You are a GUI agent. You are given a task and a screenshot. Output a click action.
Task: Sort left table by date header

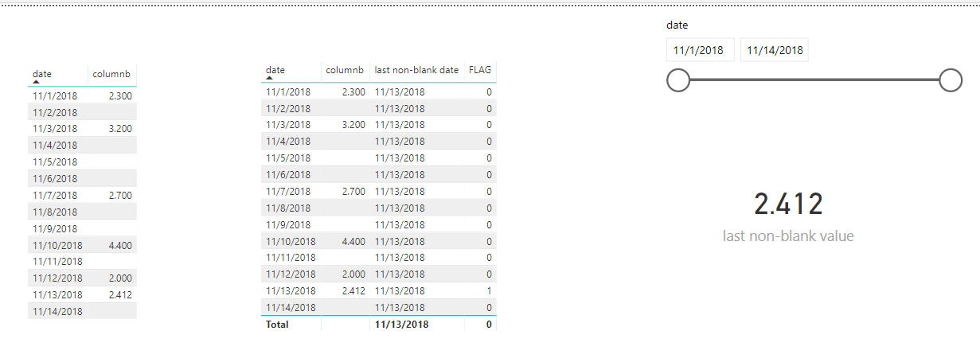tap(42, 74)
